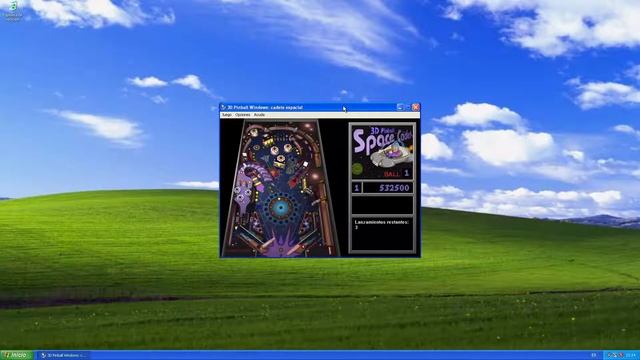Image resolution: width=640 pixels, height=360 pixels.
Task: Open the Juego menu in 3D Pinball
Action: click(227, 115)
